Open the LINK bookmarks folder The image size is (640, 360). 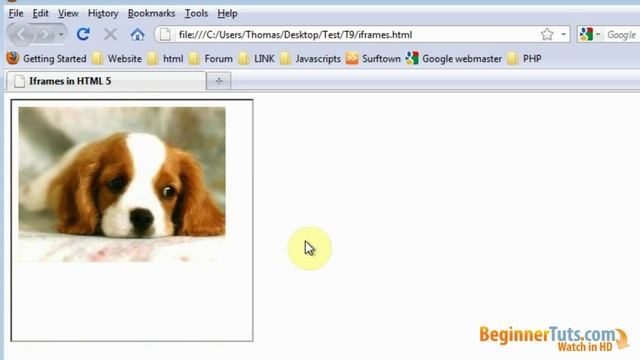click(264, 59)
